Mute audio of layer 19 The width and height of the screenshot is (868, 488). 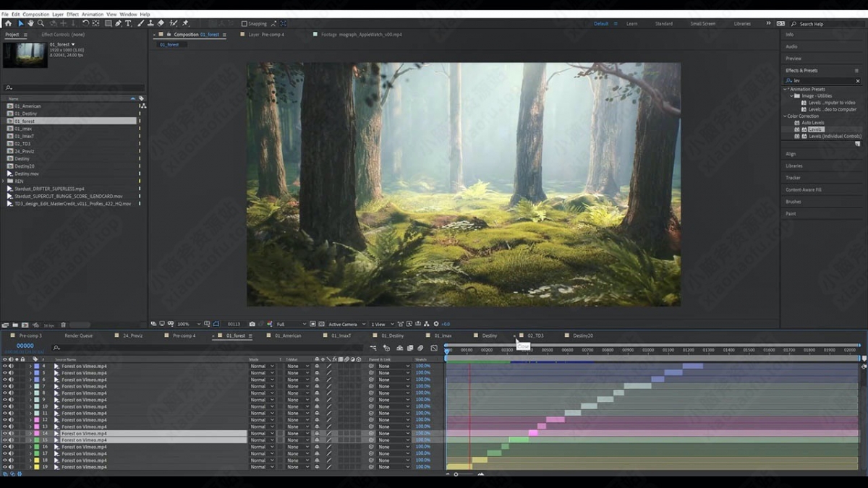click(11, 467)
